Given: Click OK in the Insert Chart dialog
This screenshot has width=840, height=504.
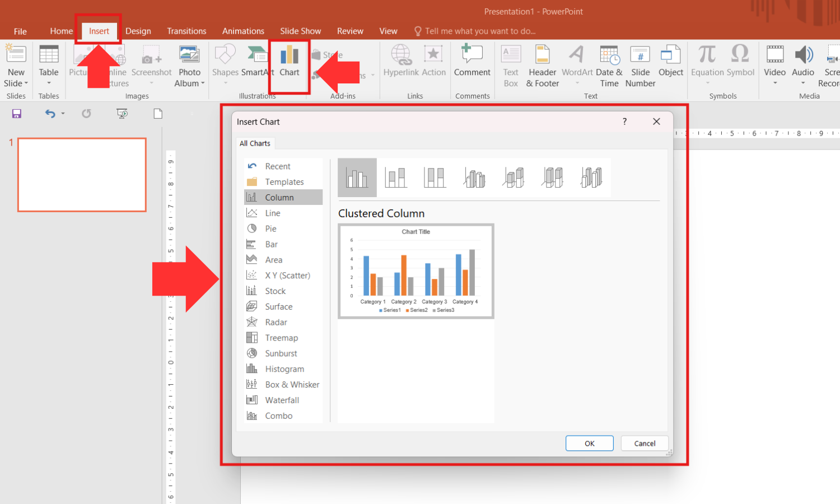Looking at the screenshot, I should click(x=590, y=444).
